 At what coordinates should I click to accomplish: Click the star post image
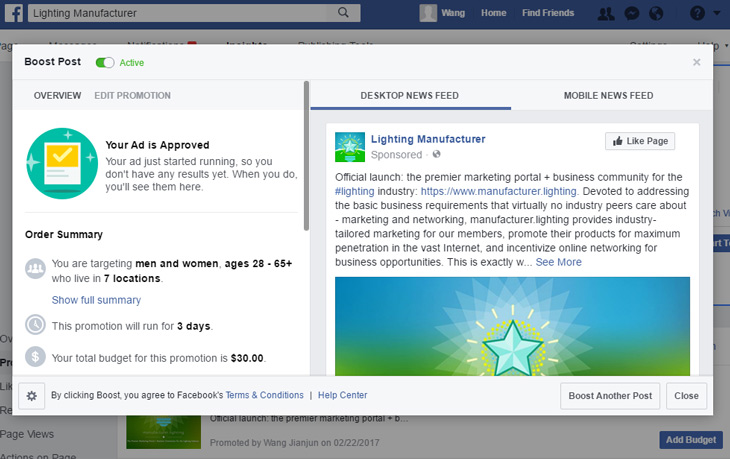click(x=512, y=326)
